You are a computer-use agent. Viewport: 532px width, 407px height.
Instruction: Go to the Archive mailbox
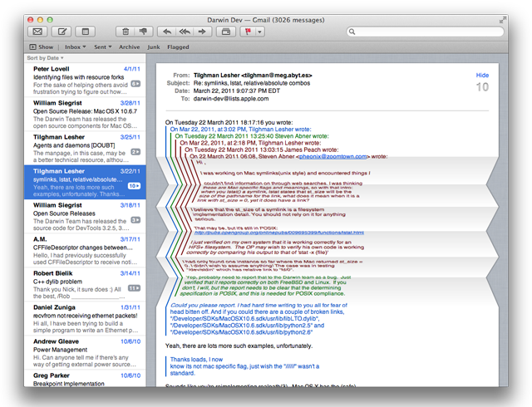(x=130, y=47)
